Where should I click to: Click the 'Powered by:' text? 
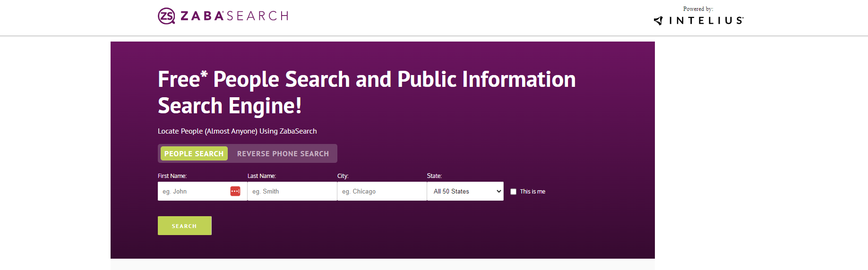pos(698,9)
